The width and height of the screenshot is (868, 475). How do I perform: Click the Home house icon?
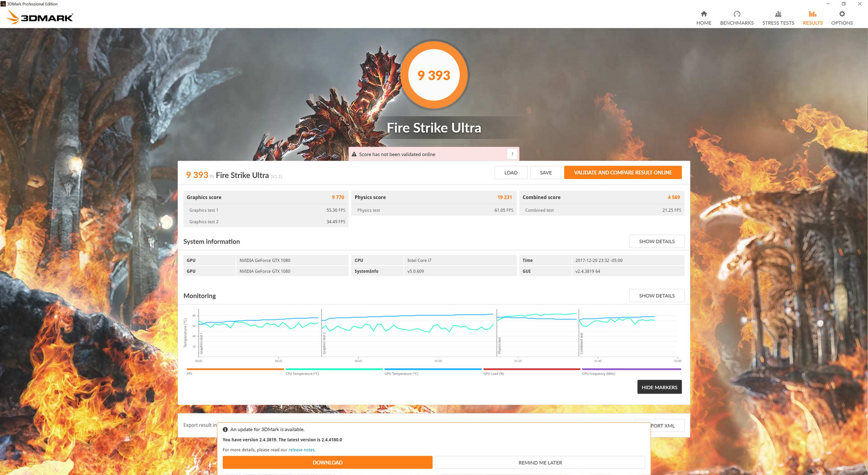(703, 14)
